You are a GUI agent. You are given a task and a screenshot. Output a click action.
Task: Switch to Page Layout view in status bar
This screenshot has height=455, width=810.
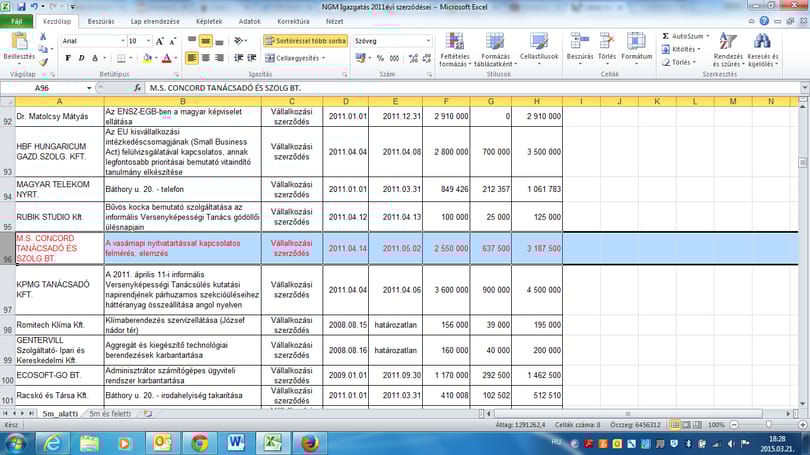pos(686,425)
